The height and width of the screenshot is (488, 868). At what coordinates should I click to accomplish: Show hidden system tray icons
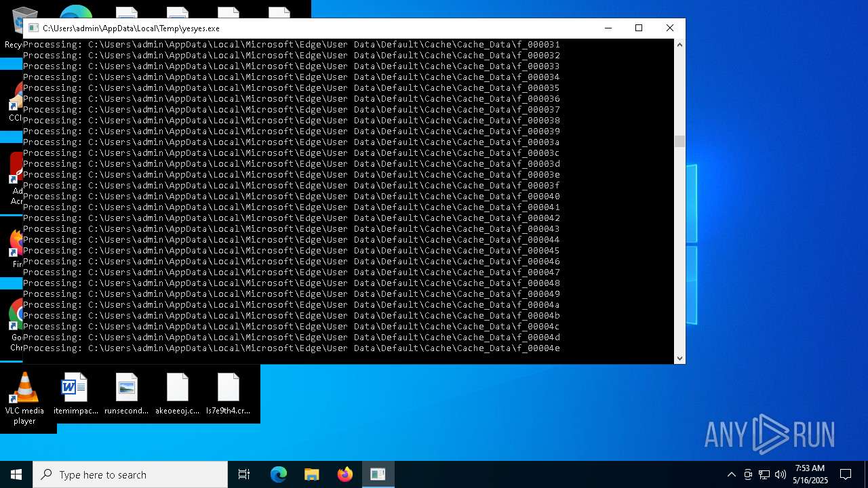coord(731,474)
